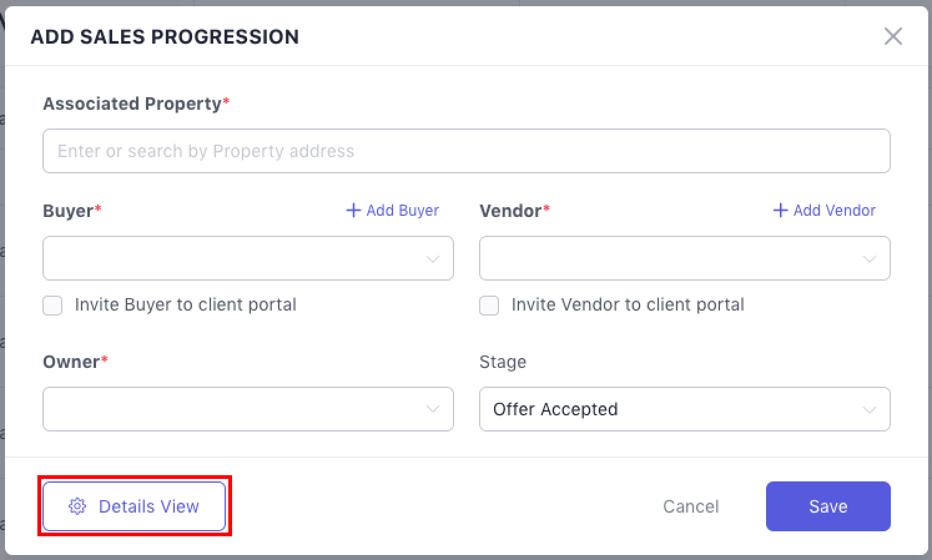Tick Invite Vendor to client portal checkbox
This screenshot has width=932, height=560.
tap(489, 306)
